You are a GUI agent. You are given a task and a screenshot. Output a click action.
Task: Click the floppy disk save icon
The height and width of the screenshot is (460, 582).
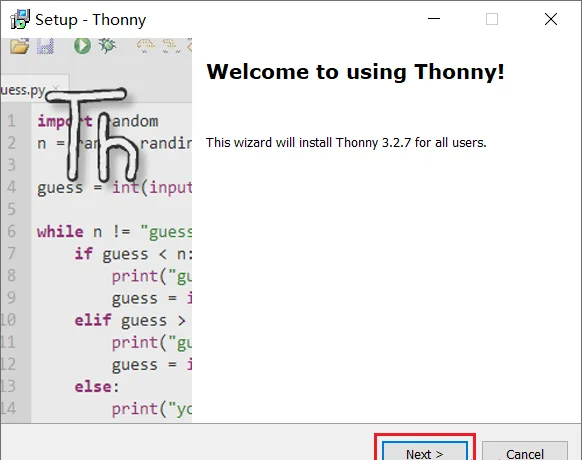45,46
